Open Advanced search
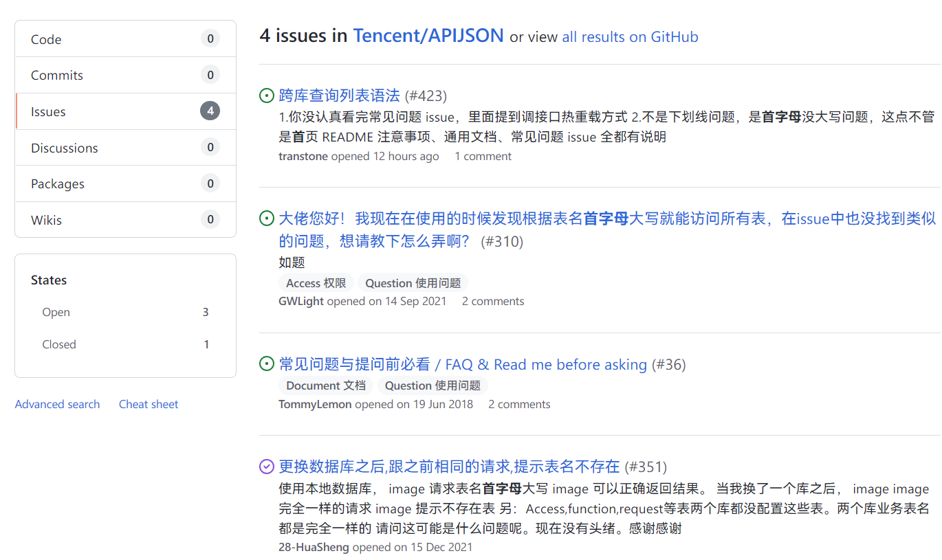The height and width of the screenshot is (560, 942). (x=57, y=404)
